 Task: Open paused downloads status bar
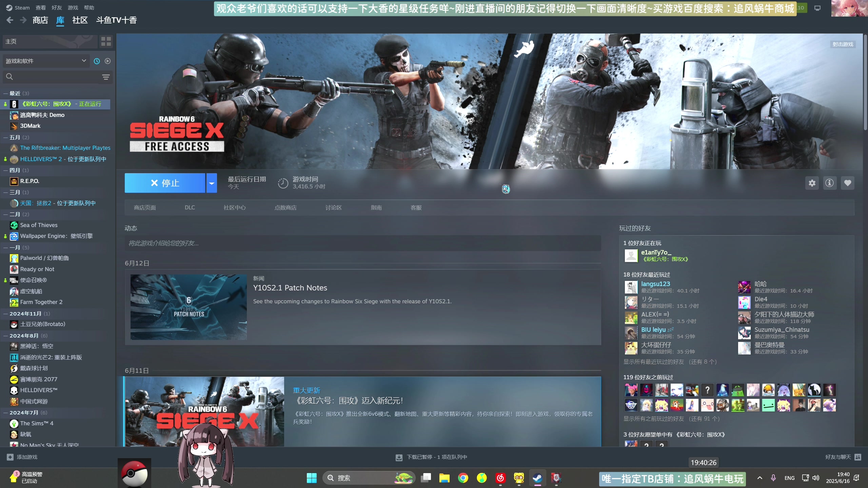(431, 457)
